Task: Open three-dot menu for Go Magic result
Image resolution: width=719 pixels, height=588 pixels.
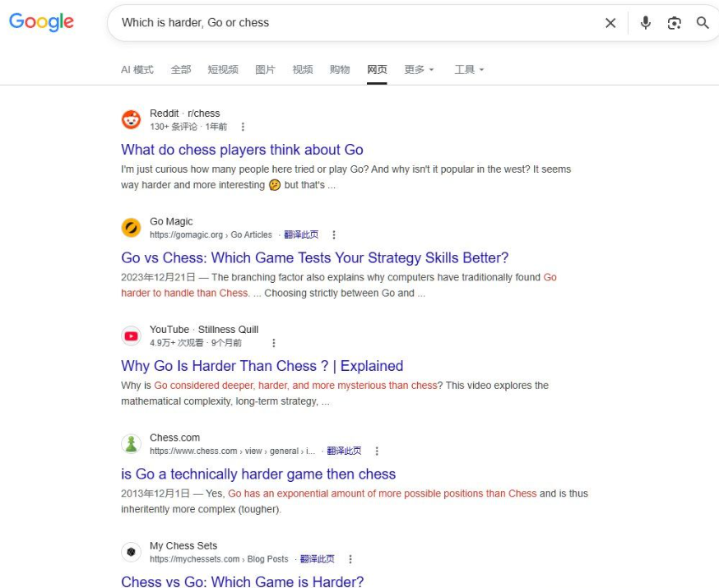Action: pyautogui.click(x=334, y=234)
